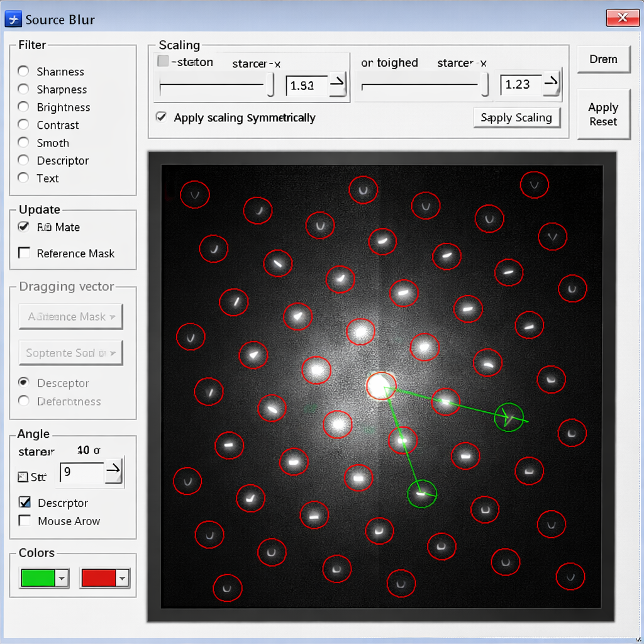
Task: Enable the Mouse Arrow option
Action: click(25, 521)
